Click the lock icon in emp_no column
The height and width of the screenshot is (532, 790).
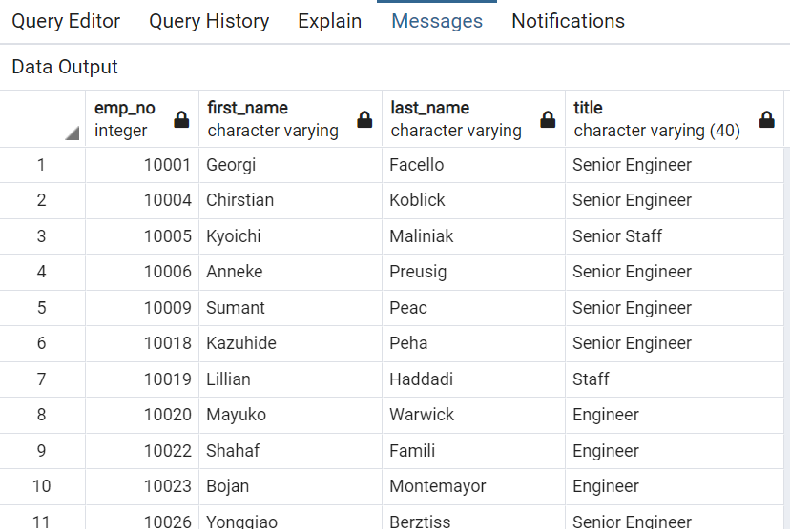[181, 120]
